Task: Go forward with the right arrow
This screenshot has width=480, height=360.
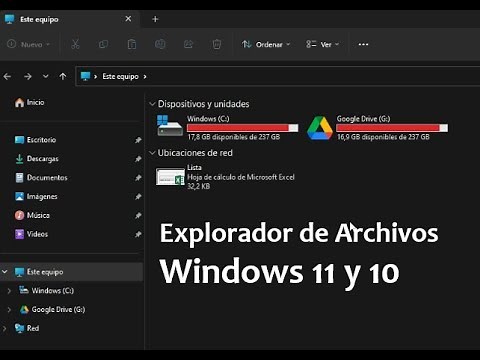Action: pos(28,77)
